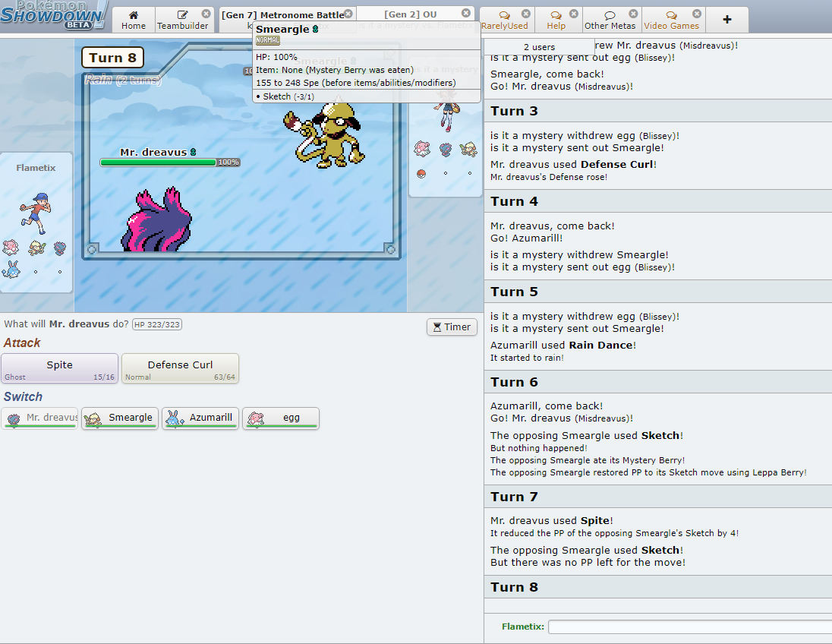Open the Help chat room tab
Image resolution: width=832 pixels, height=644 pixels.
pyautogui.click(x=556, y=21)
